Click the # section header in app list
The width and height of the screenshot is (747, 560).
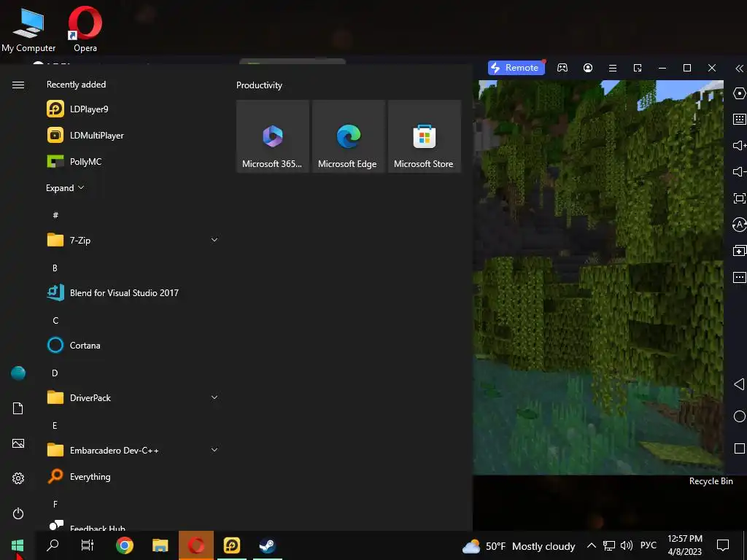click(55, 215)
